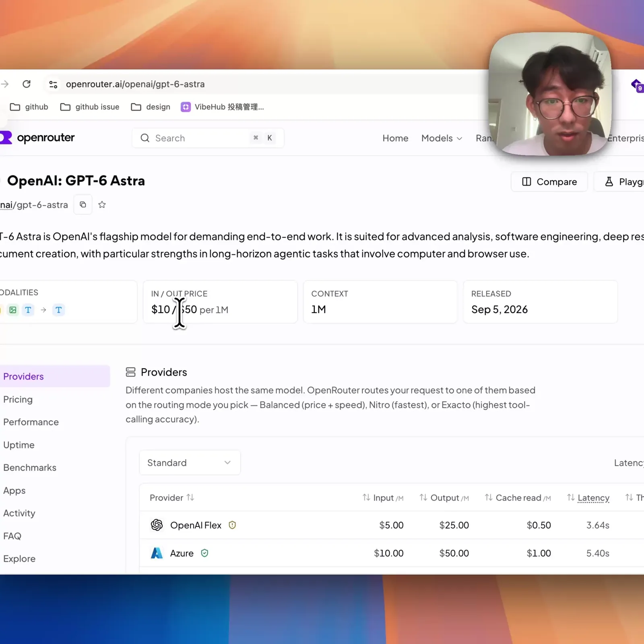Screen dimensions: 644x644
Task: Expand the Models nav menu
Action: tap(442, 138)
